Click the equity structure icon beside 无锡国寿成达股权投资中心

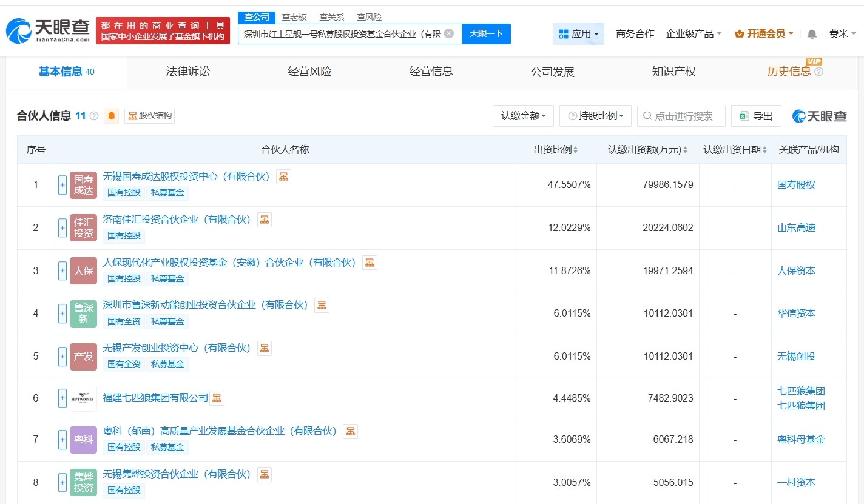(283, 176)
